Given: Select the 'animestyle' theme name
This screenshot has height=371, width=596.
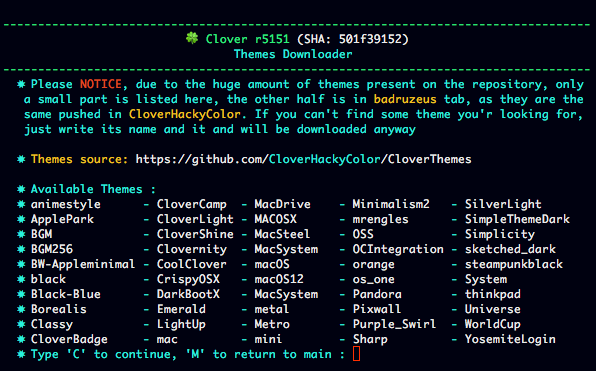Looking at the screenshot, I should point(66,204).
